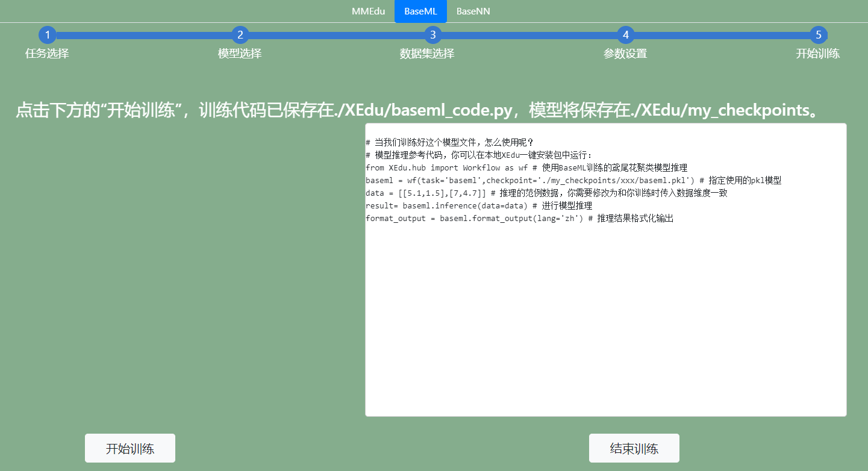The width and height of the screenshot is (868, 471).
Task: Click the 'format_output = baseml.format_output' code line
Action: pyautogui.click(x=519, y=218)
